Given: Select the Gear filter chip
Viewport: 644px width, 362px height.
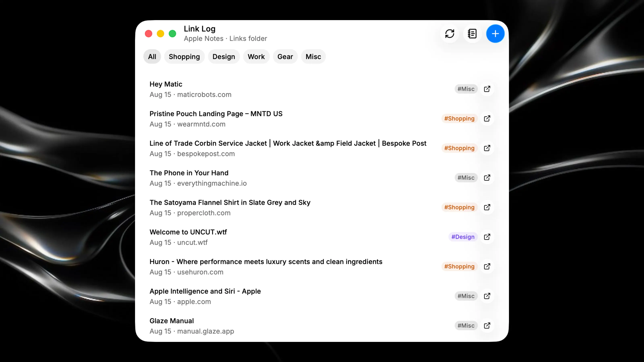Looking at the screenshot, I should pos(285,57).
